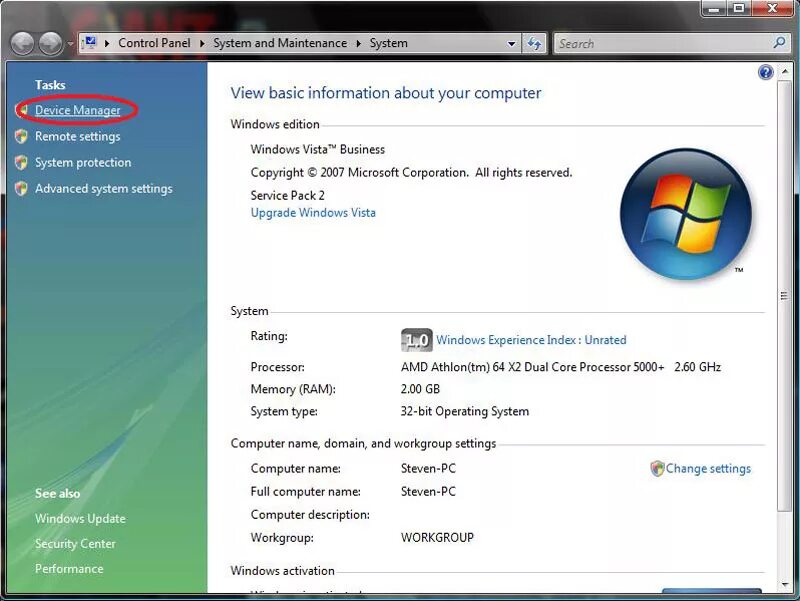Screen dimensions: 800x601
Task: Click the WORKGROUP value
Action: click(437, 538)
